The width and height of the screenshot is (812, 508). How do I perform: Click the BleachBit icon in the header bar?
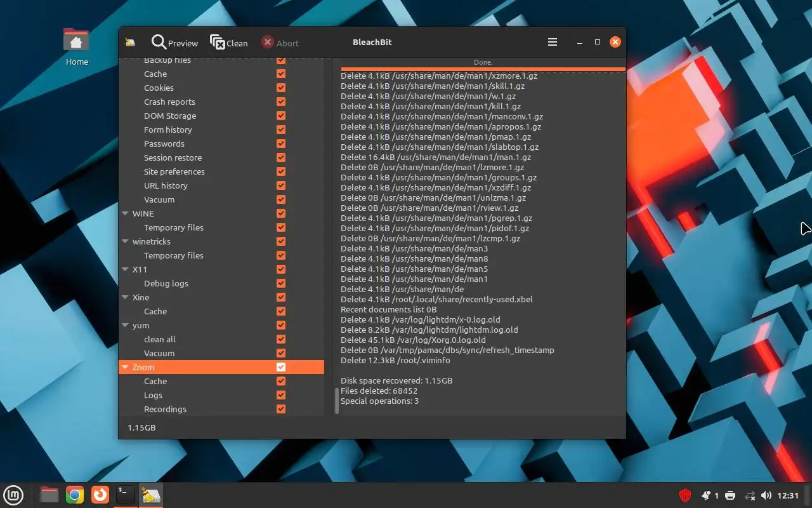[130, 43]
